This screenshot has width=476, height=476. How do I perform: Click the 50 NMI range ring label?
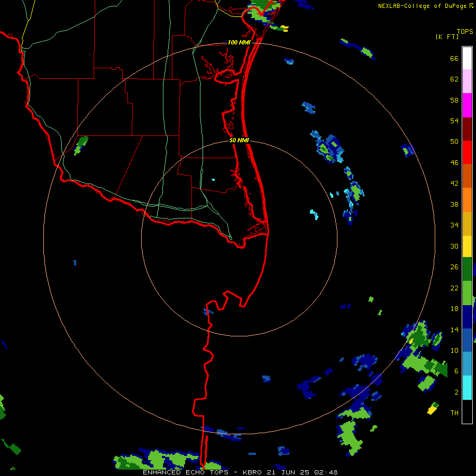[x=239, y=140]
